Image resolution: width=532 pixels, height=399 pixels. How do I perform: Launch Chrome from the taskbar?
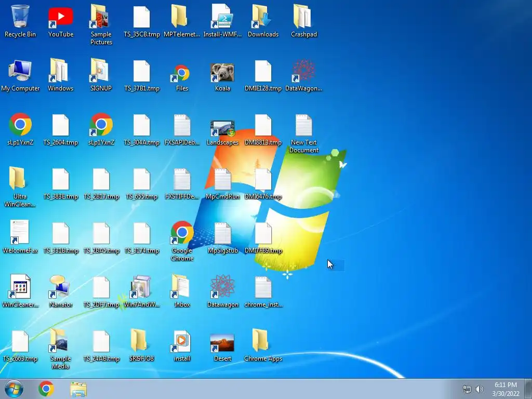(x=46, y=389)
